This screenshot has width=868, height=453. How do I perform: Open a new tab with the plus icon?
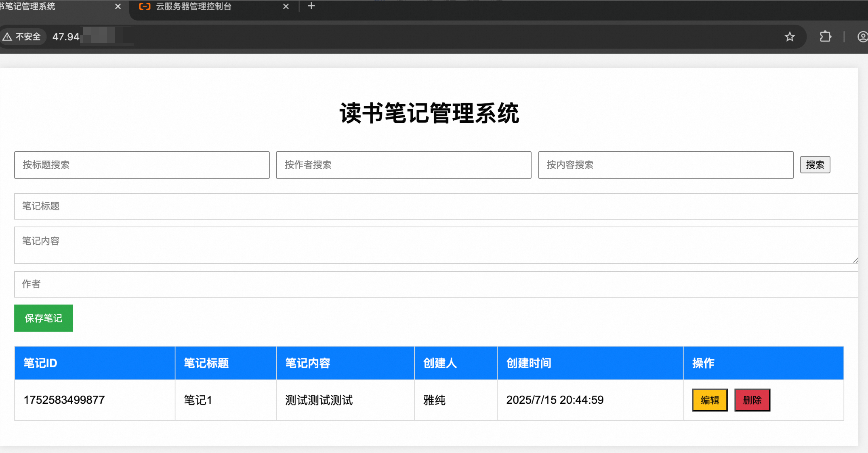click(311, 6)
